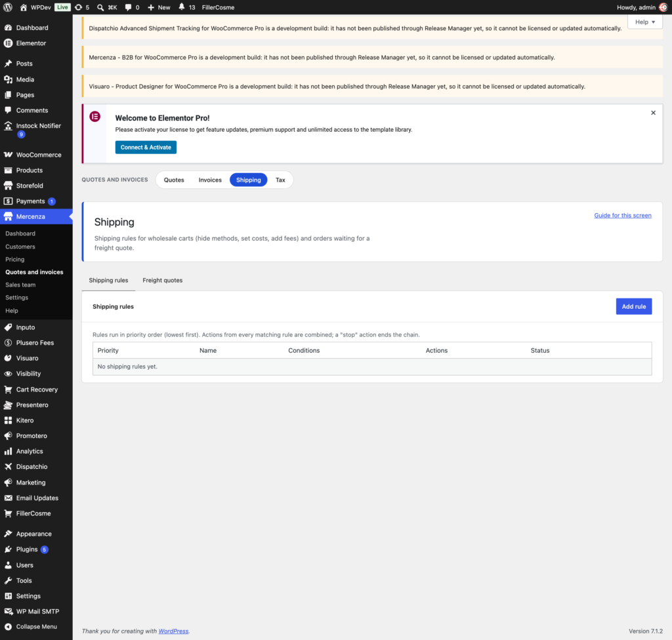Open the WordPress footer link

pos(173,631)
